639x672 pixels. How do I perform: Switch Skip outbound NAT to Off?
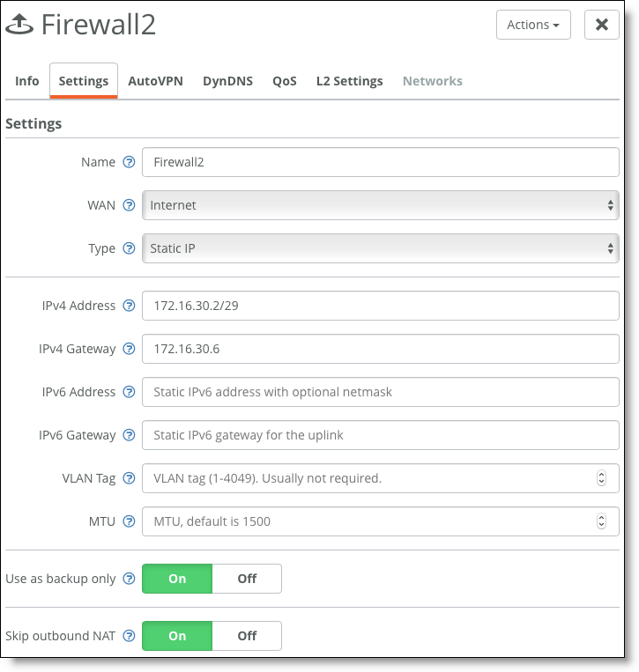click(247, 636)
